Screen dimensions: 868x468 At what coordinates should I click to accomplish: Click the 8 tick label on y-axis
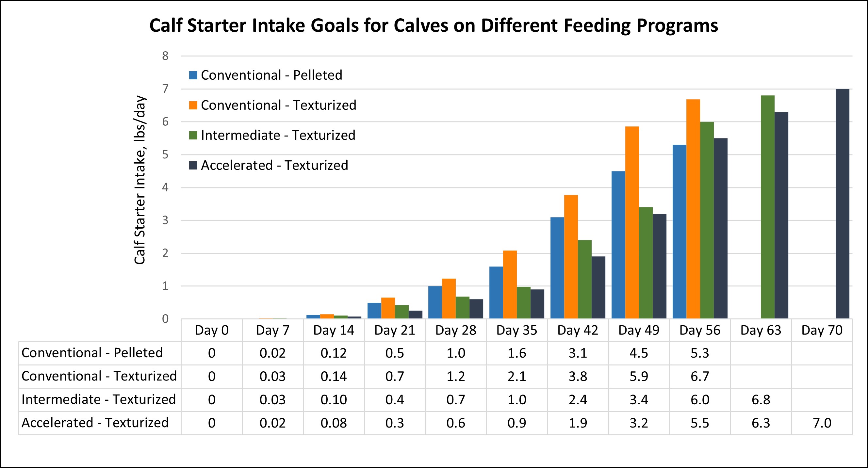(165, 56)
